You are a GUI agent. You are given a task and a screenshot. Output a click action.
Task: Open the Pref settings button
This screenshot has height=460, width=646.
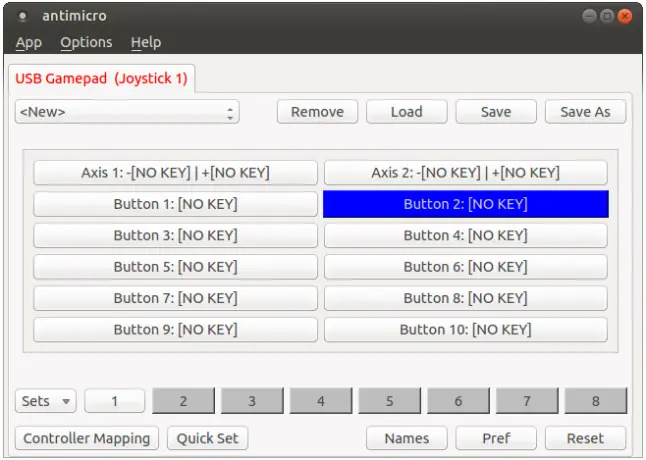[x=496, y=438]
